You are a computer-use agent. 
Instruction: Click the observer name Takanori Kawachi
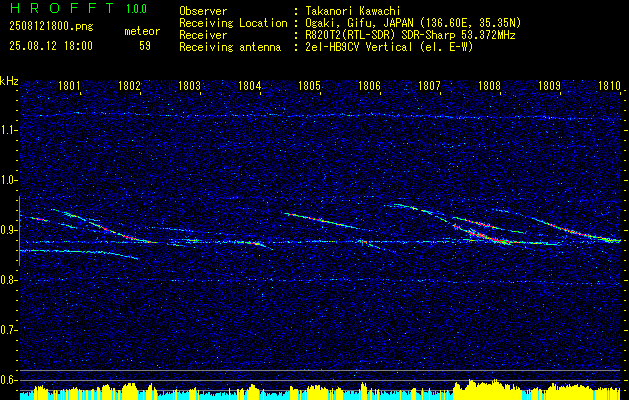pos(351,11)
